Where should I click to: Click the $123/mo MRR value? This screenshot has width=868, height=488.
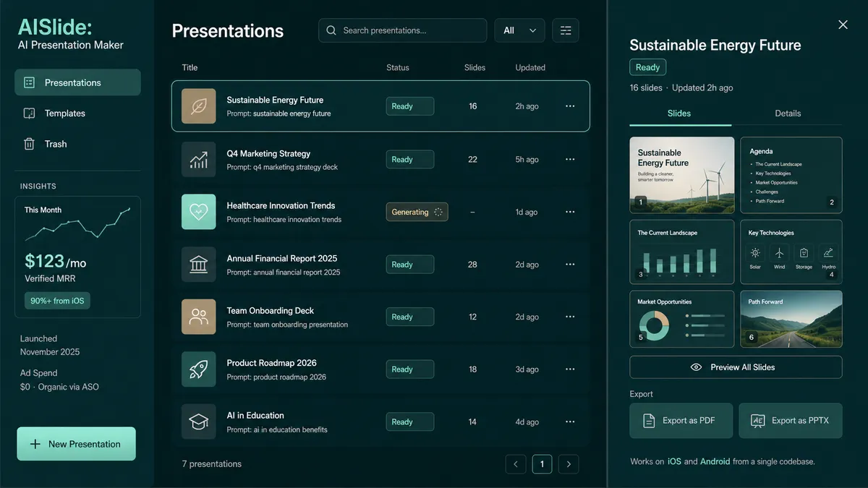55,261
